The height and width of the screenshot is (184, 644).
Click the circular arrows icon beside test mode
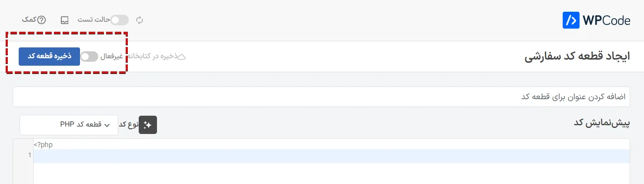pos(140,20)
